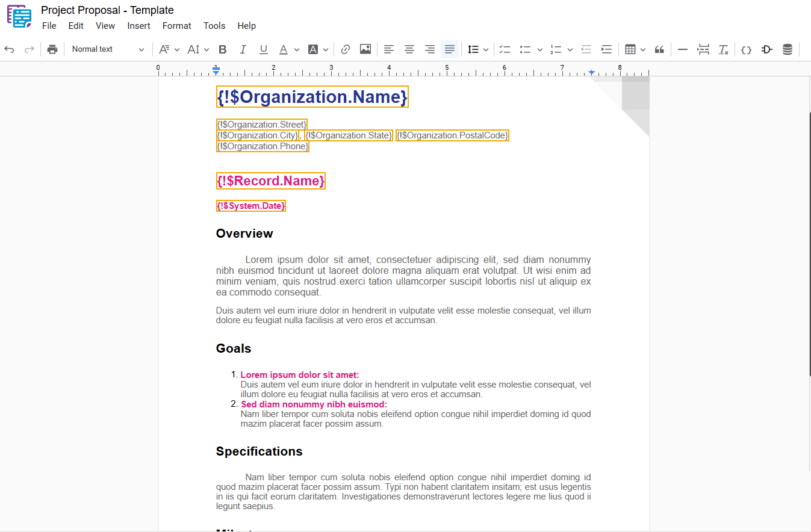The image size is (811, 532).
Task: Open the line spacing dropdown
Action: [x=478, y=49]
